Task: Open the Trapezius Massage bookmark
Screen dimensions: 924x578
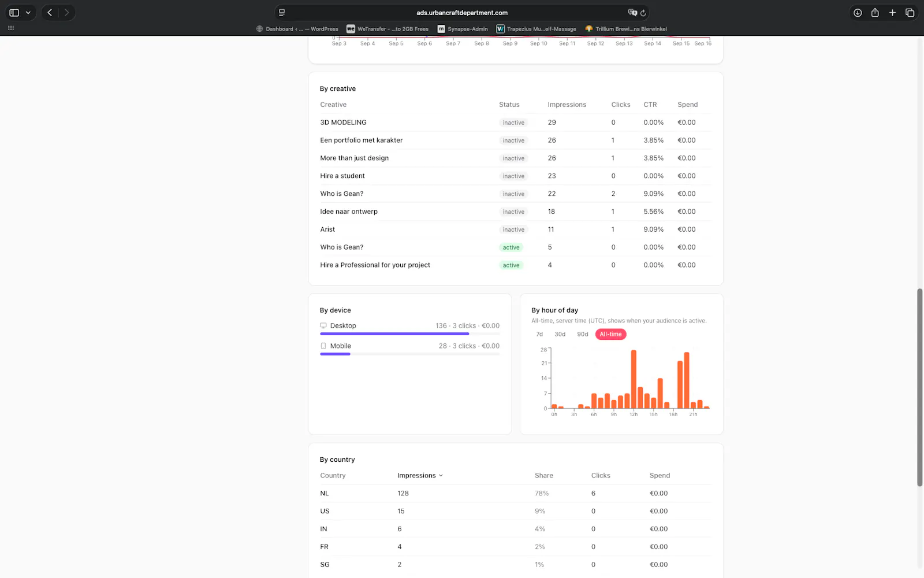Action: click(536, 29)
